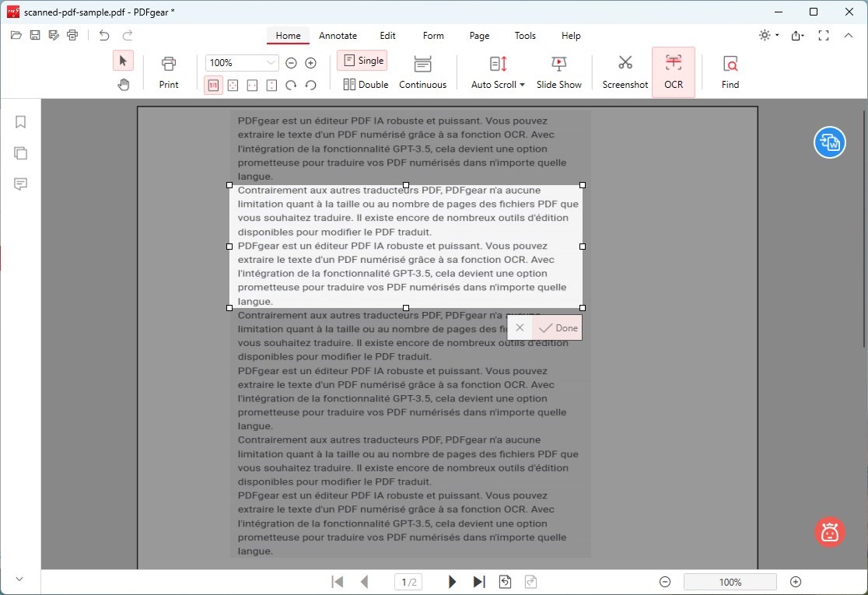Click the bottom 100% zoom field
The image size is (868, 595).
(x=730, y=582)
